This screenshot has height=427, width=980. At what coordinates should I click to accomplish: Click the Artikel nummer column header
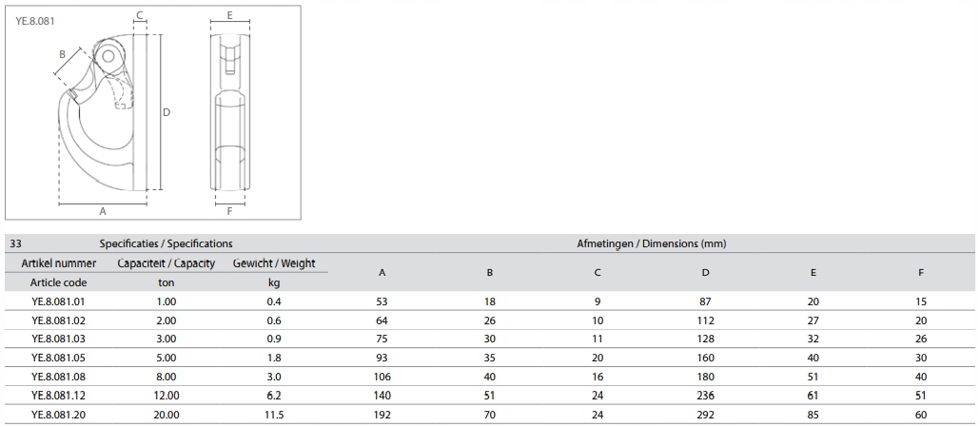pyautogui.click(x=59, y=263)
